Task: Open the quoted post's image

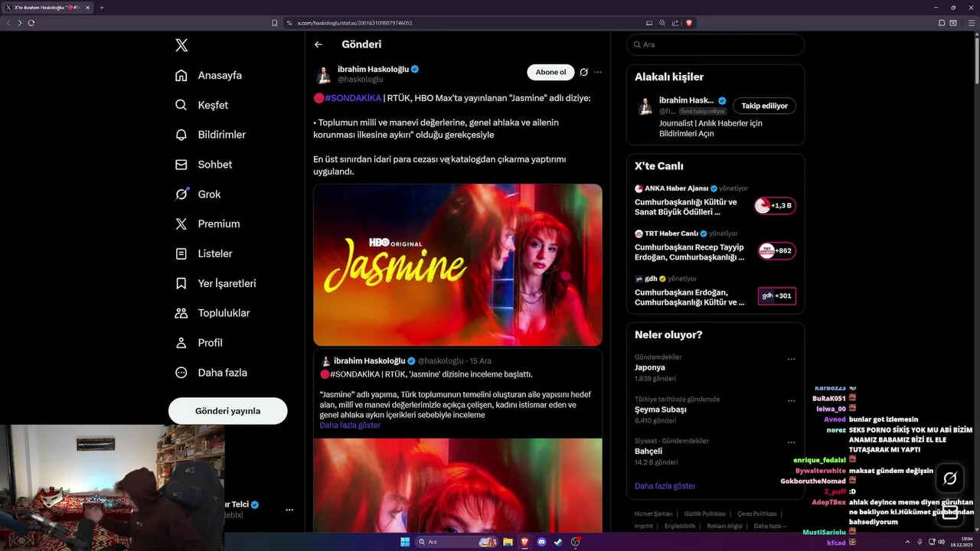Action: click(458, 485)
